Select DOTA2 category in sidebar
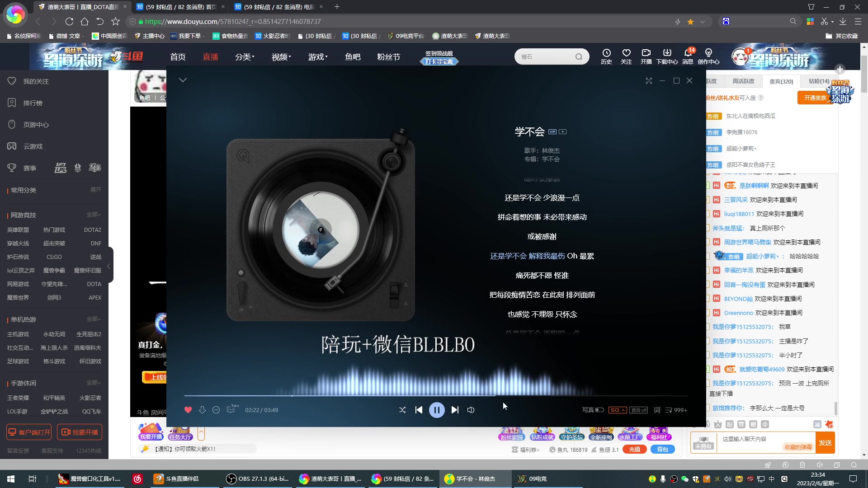Image resolution: width=868 pixels, height=488 pixels. [92, 230]
